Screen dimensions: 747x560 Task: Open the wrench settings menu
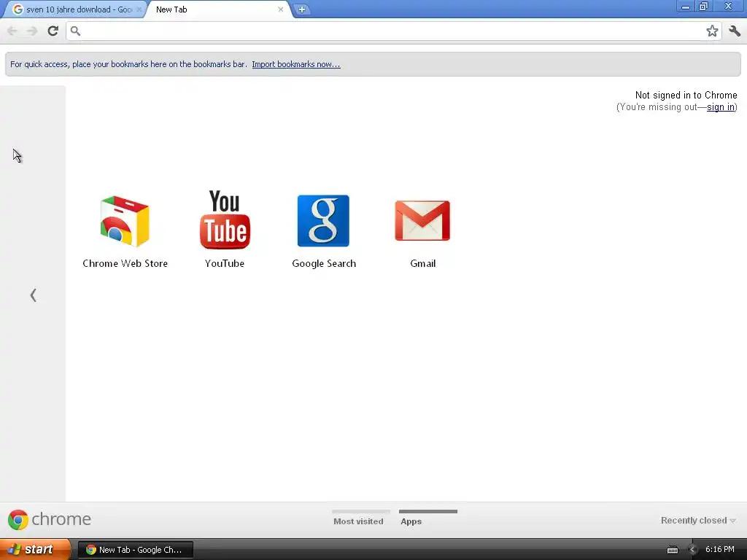point(735,31)
